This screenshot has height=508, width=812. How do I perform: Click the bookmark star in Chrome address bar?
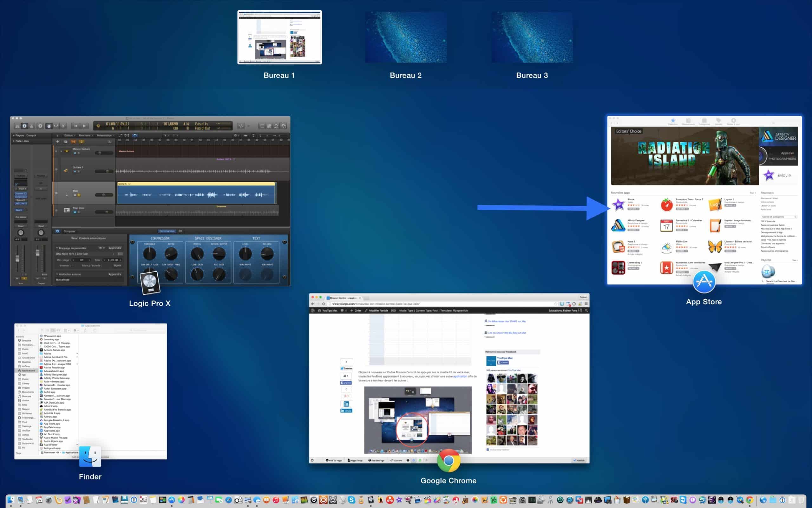(x=556, y=304)
